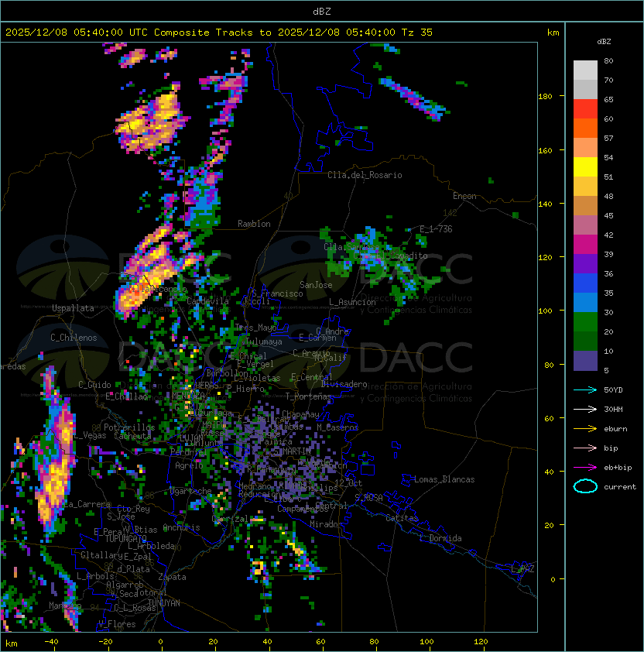Click the 'Ugarteche' place label
Image resolution: width=644 pixels, height=652 pixels.
pyautogui.click(x=191, y=491)
